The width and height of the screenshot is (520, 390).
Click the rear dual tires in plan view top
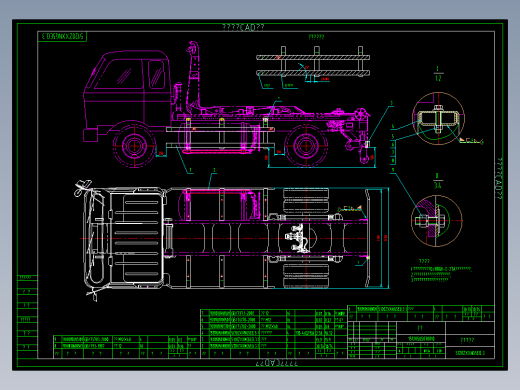point(306,201)
